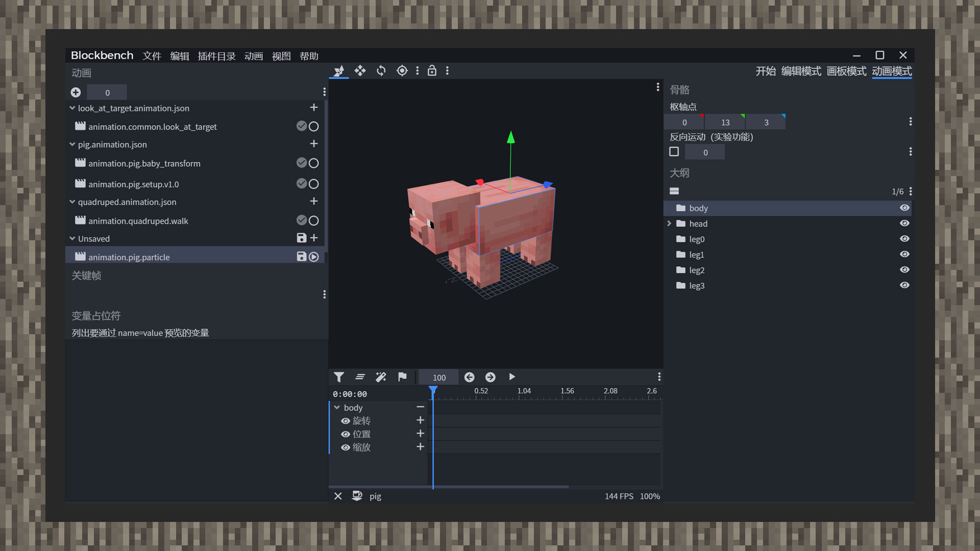This screenshot has width=980, height=551.
Task: Collapse the Unsaved animations group
Action: click(x=72, y=238)
